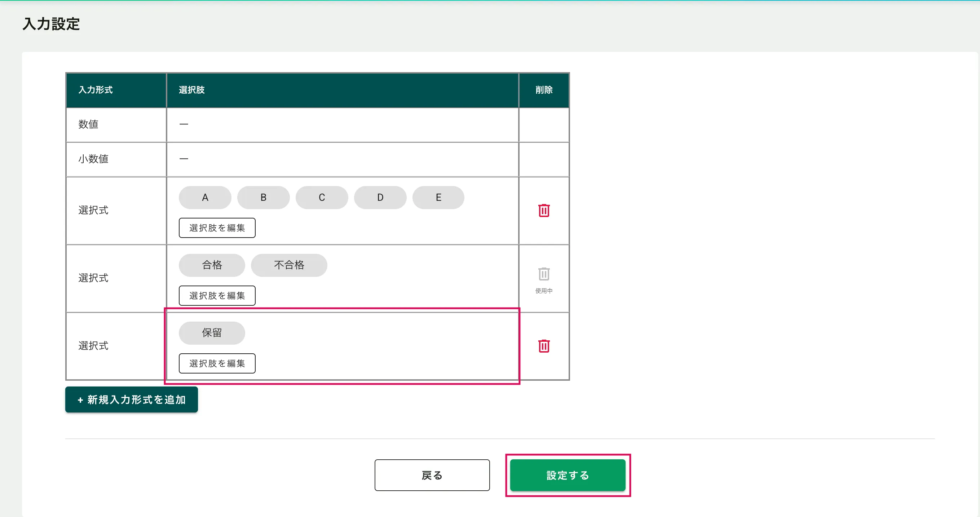Select the E option chip
Image resolution: width=980 pixels, height=517 pixels.
(x=438, y=198)
